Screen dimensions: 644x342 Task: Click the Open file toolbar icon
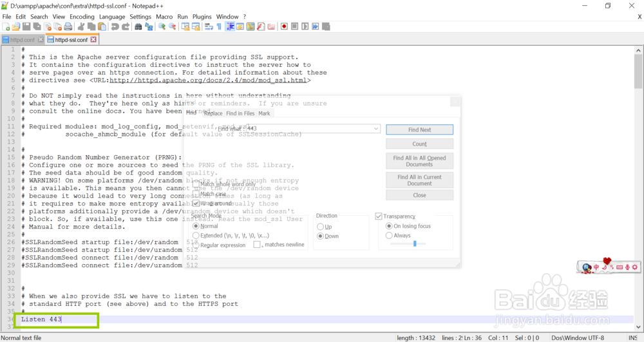[x=16, y=26]
